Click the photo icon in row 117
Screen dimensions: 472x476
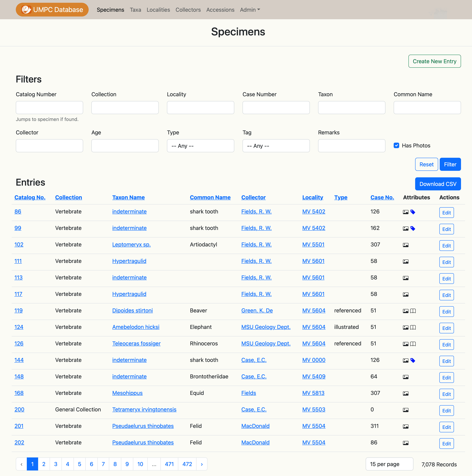pos(406,294)
